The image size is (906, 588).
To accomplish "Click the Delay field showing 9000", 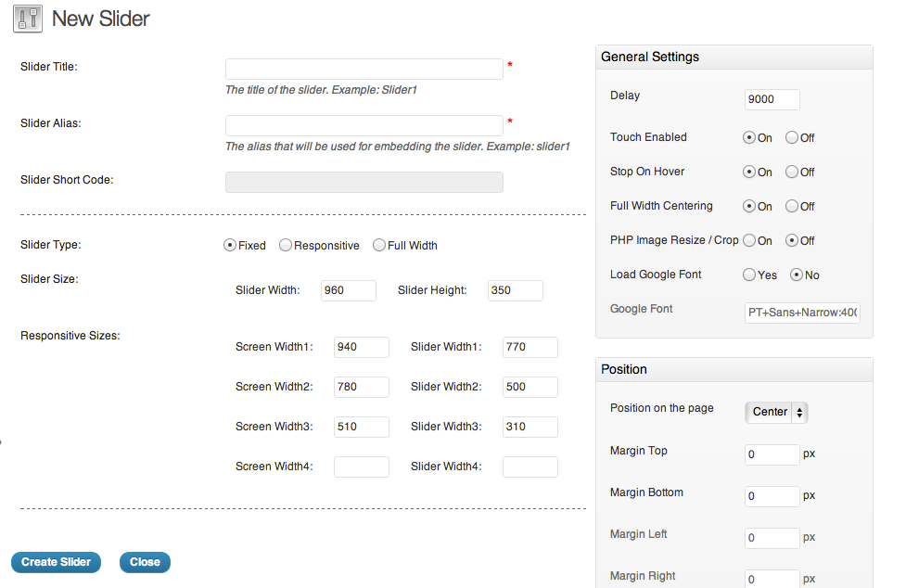I will click(x=772, y=99).
